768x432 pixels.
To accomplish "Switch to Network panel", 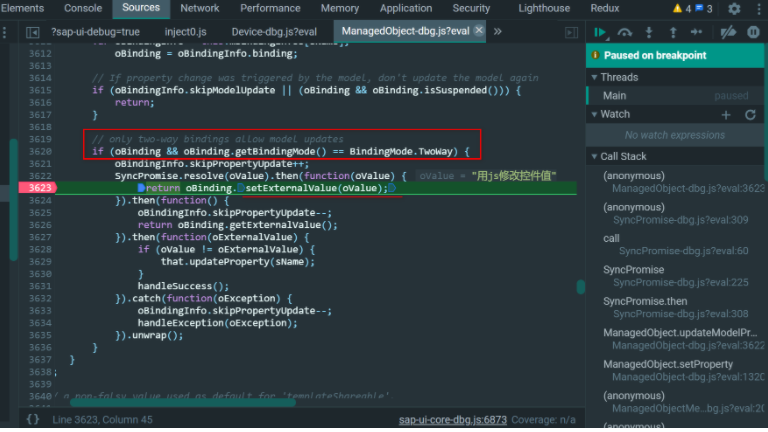I will click(x=199, y=8).
